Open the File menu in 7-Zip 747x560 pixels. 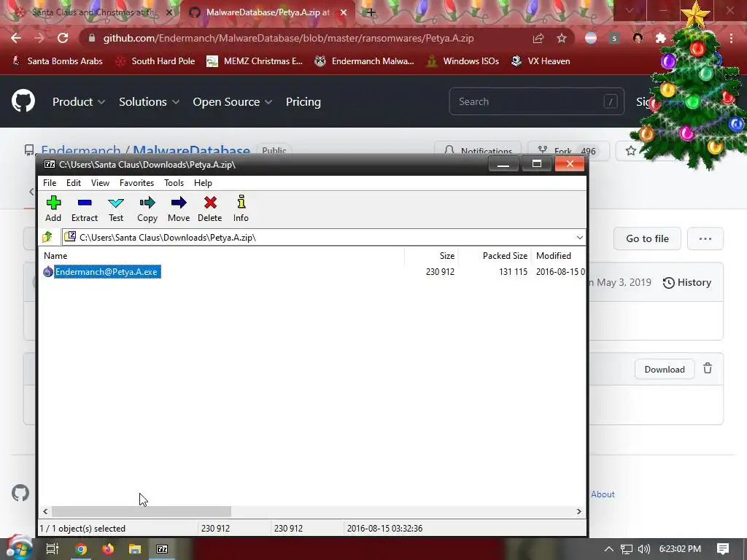pyautogui.click(x=50, y=183)
